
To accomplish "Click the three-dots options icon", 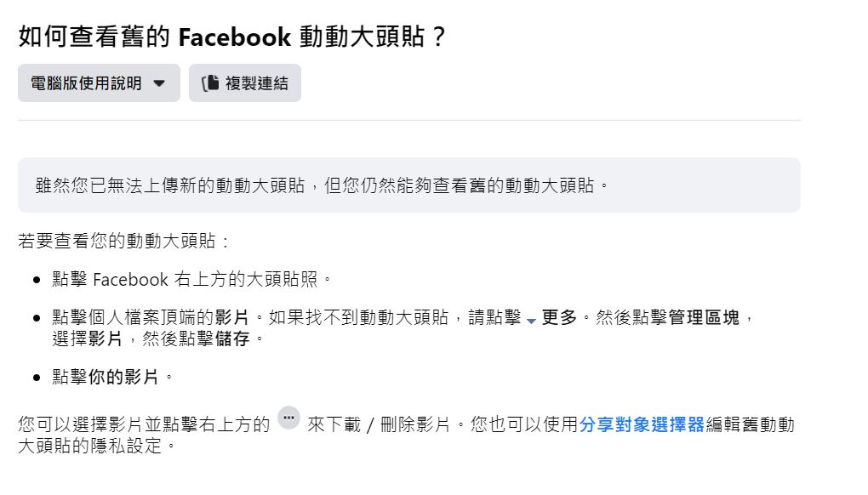I will tap(288, 418).
